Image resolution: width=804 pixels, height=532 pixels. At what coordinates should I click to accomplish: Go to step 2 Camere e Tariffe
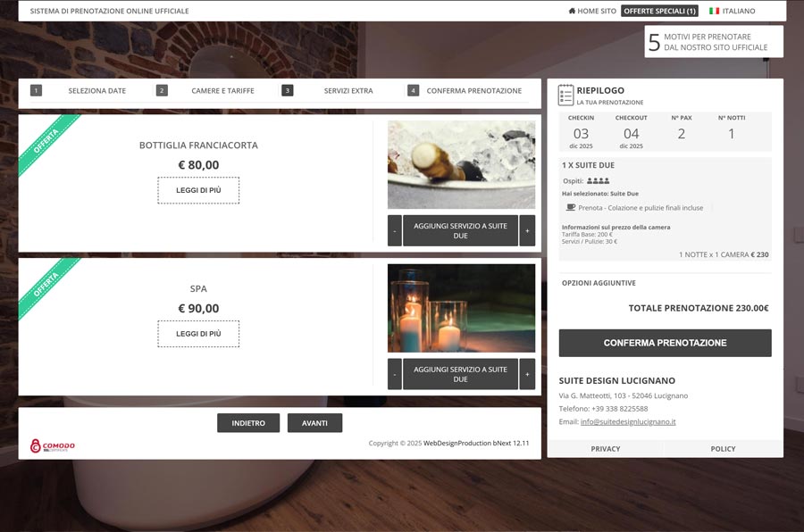pos(222,90)
